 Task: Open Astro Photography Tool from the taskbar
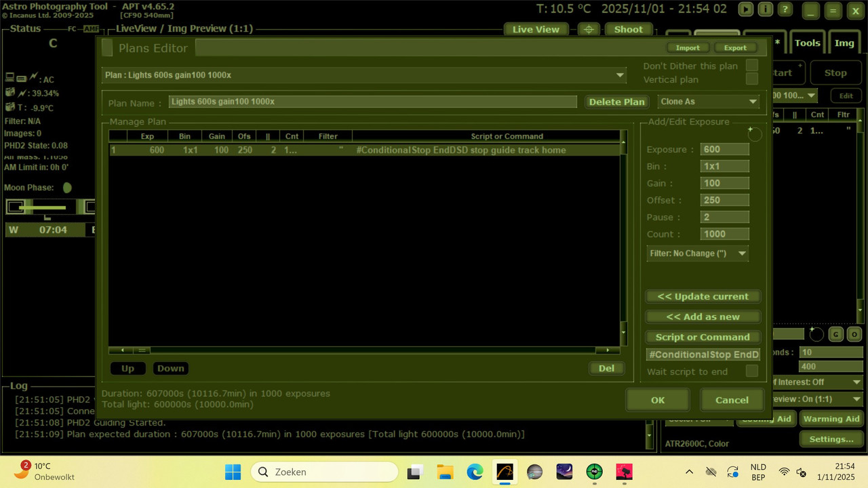pyautogui.click(x=505, y=472)
